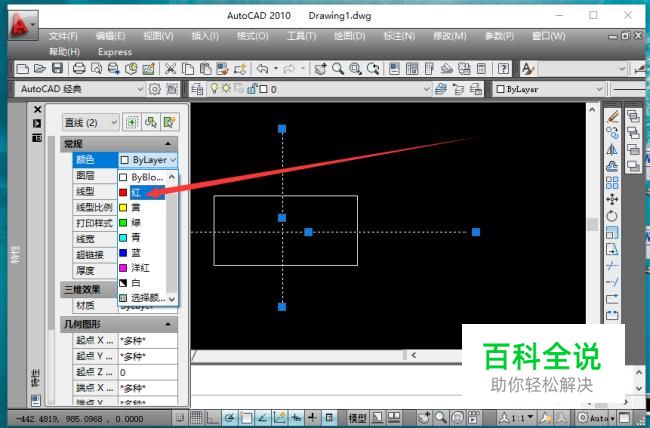Screen dimensions: 650x428
Task: Click the Rotate tool icon
Action: (x=612, y=216)
